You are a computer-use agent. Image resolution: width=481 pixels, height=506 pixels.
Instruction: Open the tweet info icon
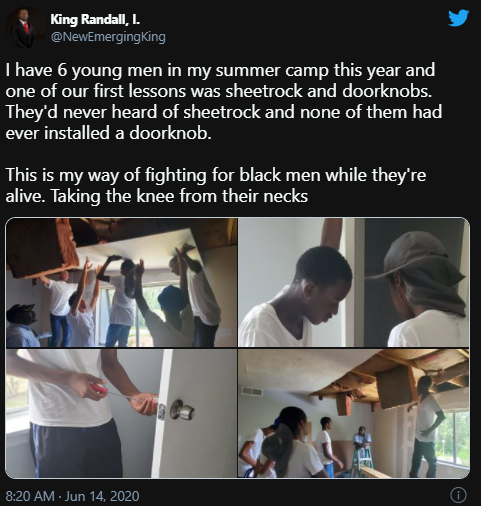[458, 496]
